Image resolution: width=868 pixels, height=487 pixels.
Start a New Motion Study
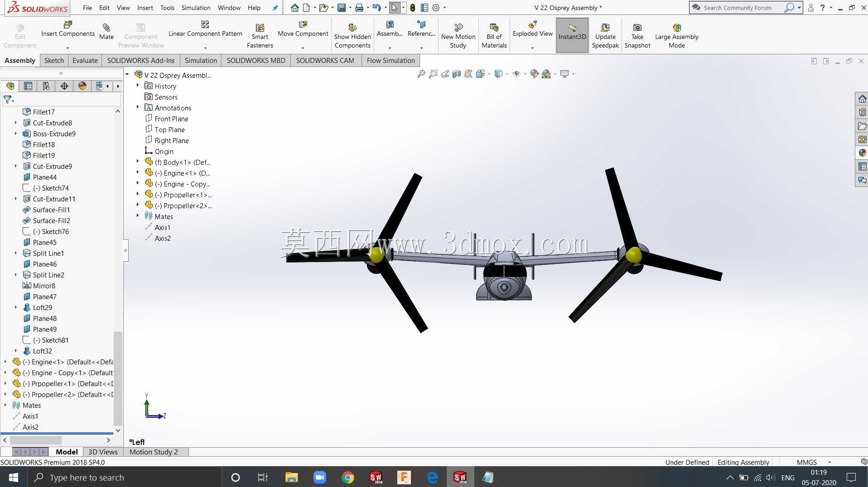[x=458, y=36]
